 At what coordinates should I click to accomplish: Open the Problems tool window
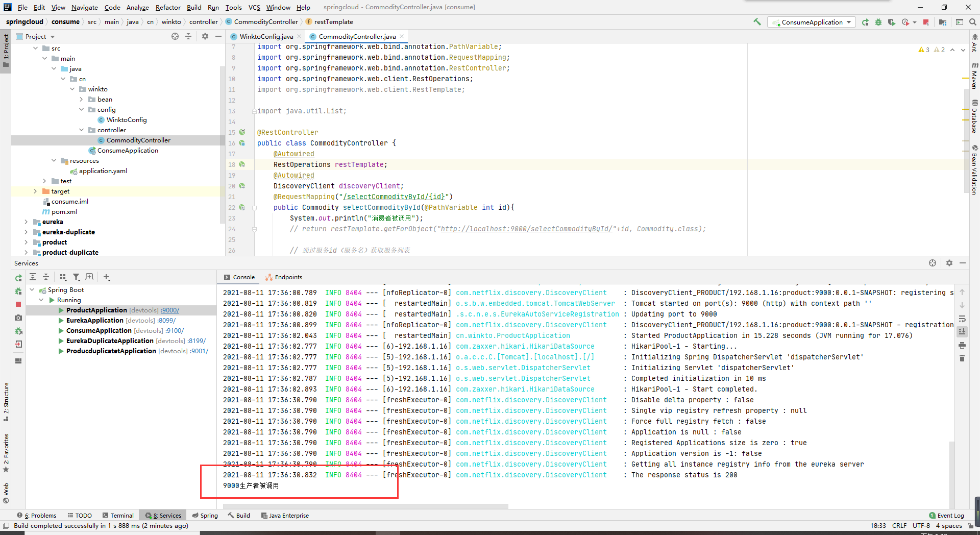coord(36,516)
